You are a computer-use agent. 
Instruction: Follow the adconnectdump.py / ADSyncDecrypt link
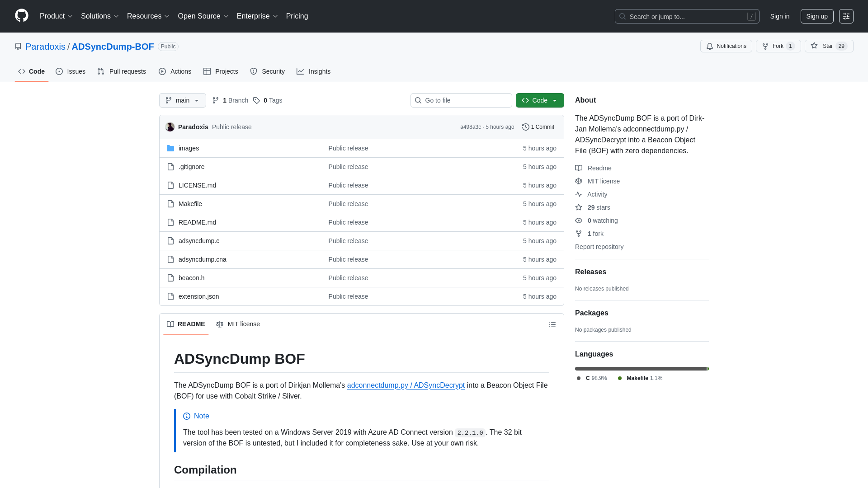click(x=406, y=385)
